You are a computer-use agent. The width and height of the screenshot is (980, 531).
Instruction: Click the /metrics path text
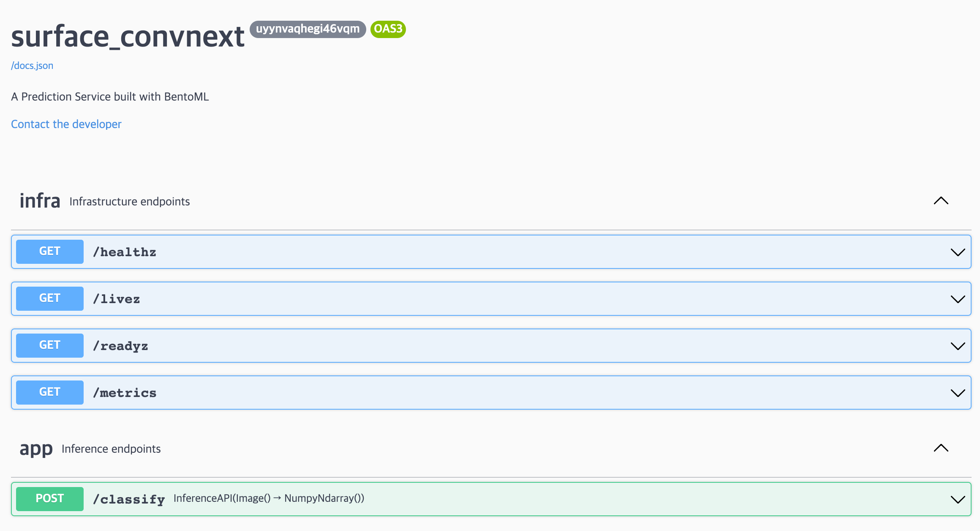tap(125, 393)
